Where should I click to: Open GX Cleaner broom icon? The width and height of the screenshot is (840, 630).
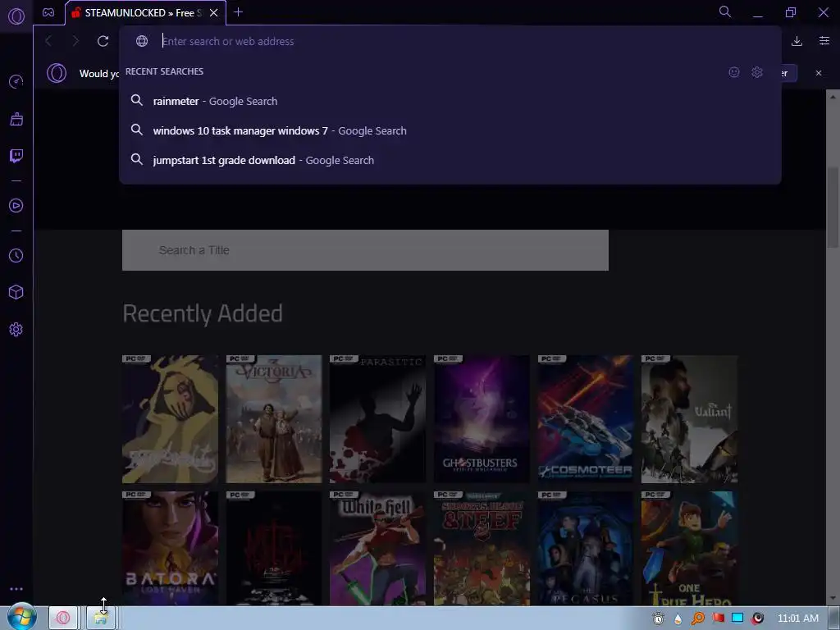pyautogui.click(x=16, y=119)
